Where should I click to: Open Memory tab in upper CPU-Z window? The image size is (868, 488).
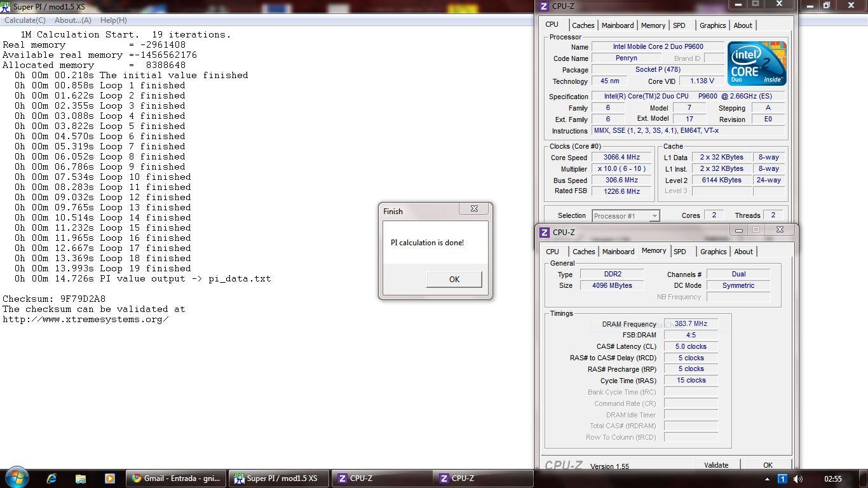tap(653, 25)
